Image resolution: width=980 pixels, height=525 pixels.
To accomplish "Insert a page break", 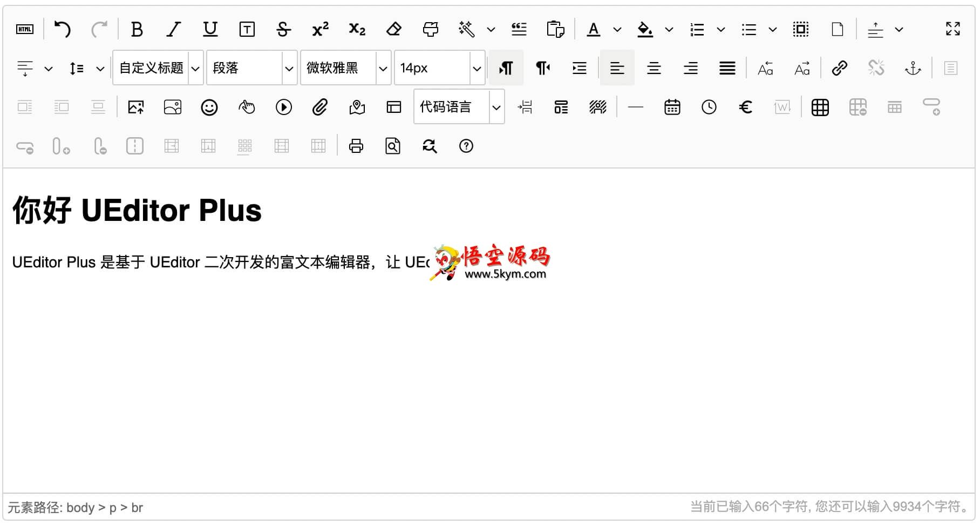I will pos(525,107).
